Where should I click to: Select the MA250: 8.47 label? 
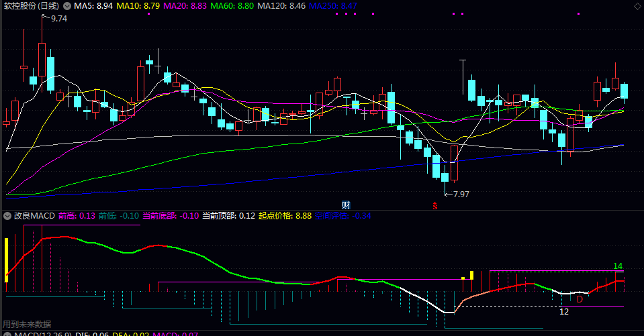tap(332, 6)
